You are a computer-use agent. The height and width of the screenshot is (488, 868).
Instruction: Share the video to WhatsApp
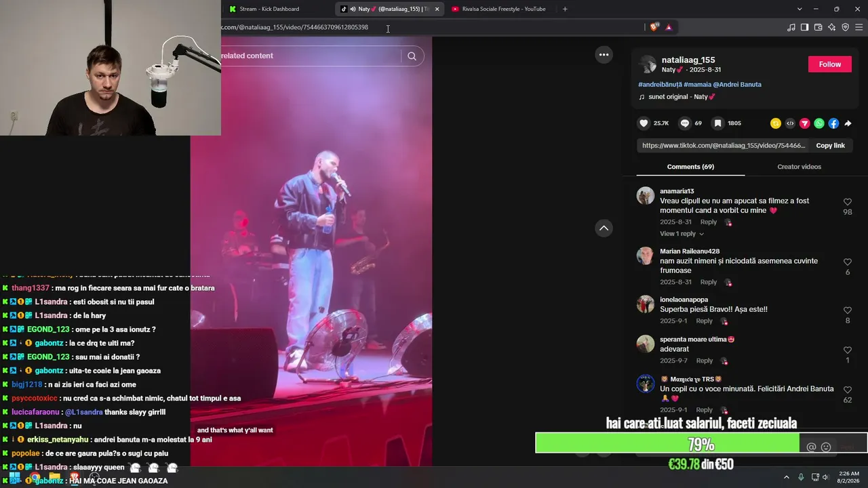819,123
